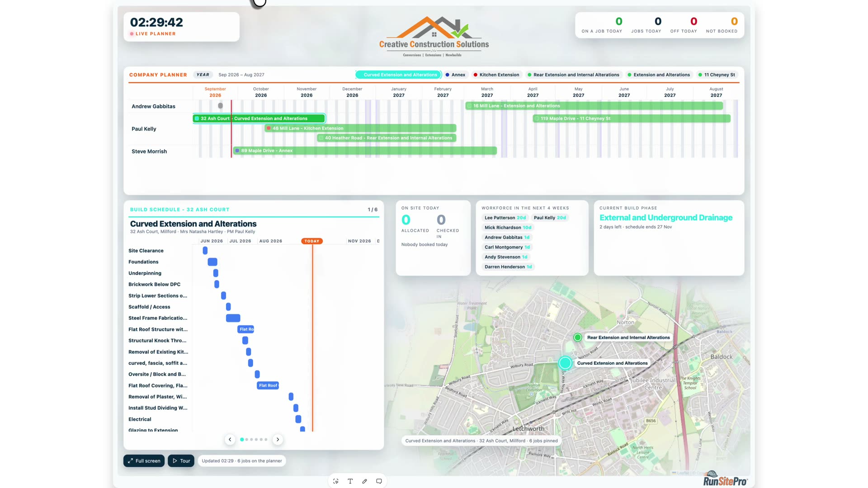Toggle Rear Extension and Internal Alterations legend filter

click(573, 75)
